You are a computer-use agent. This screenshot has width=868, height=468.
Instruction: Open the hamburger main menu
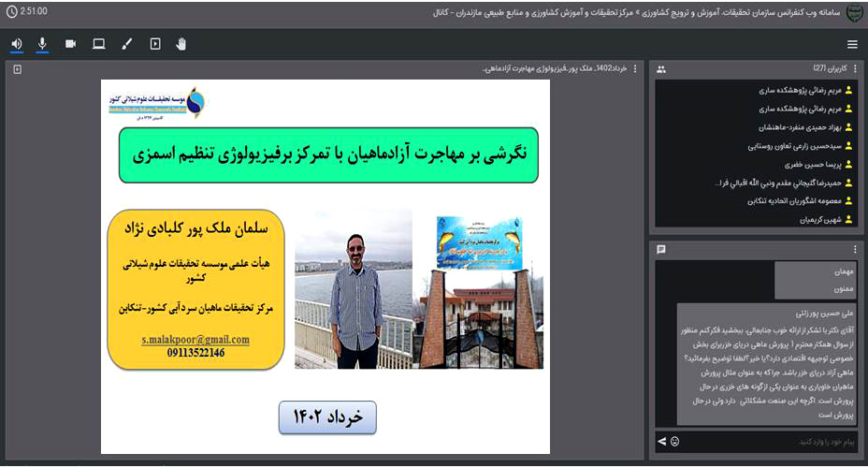point(852,44)
